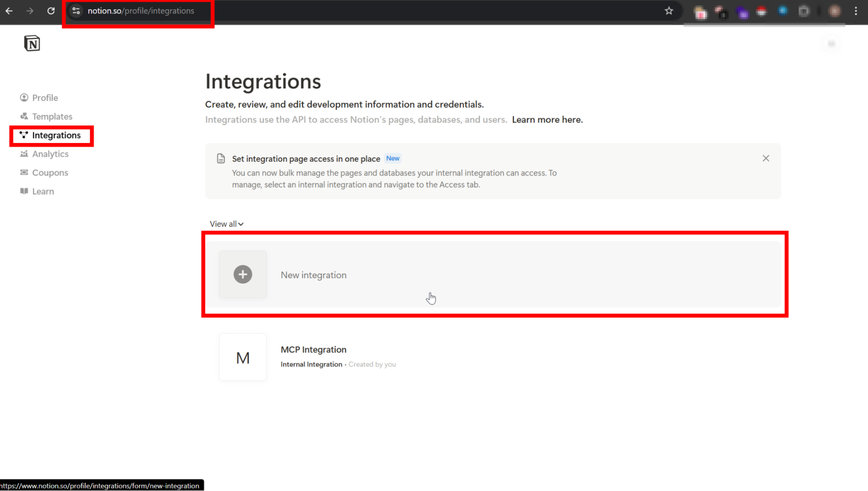Click the document icon in the notice banner
The width and height of the screenshot is (868, 491).
coord(221,159)
